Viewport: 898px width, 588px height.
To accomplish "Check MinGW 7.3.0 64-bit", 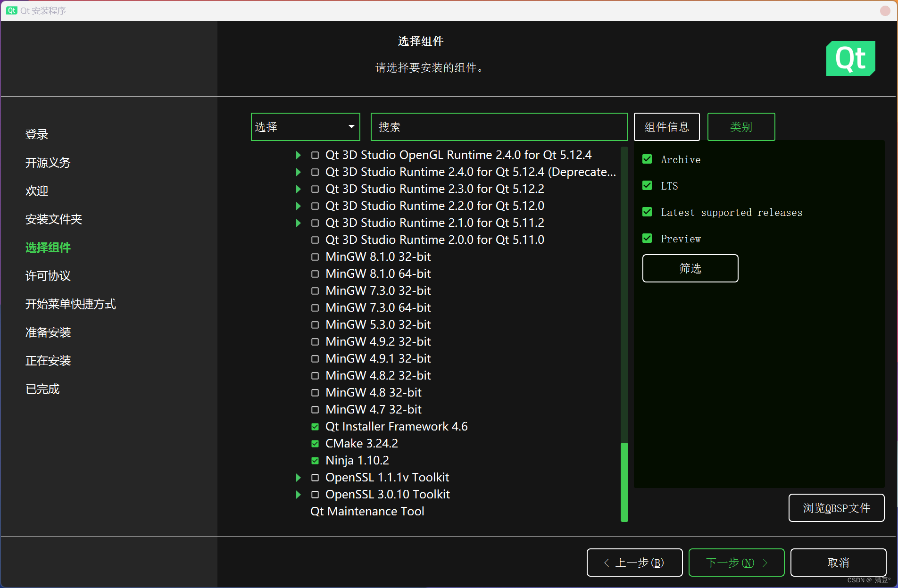I will pyautogui.click(x=315, y=308).
